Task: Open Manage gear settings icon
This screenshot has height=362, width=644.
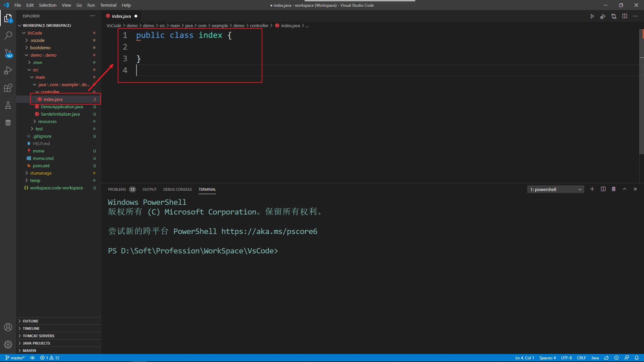Action: [8, 344]
